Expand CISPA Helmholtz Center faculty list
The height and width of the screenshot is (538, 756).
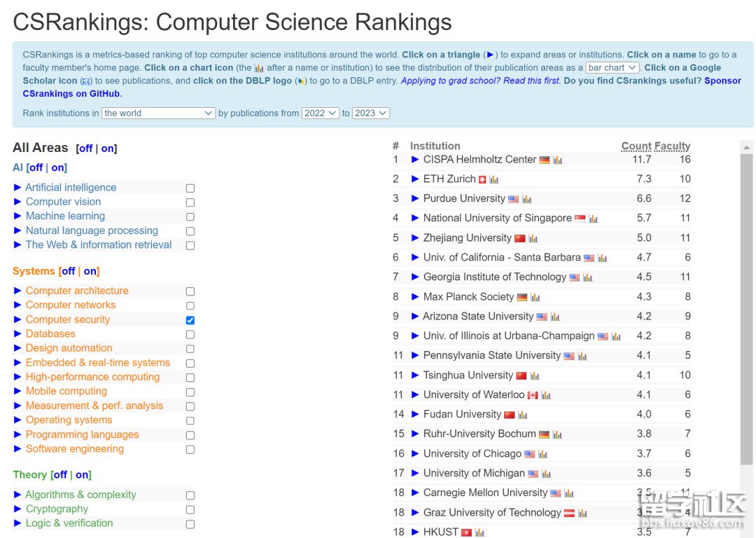click(x=415, y=160)
